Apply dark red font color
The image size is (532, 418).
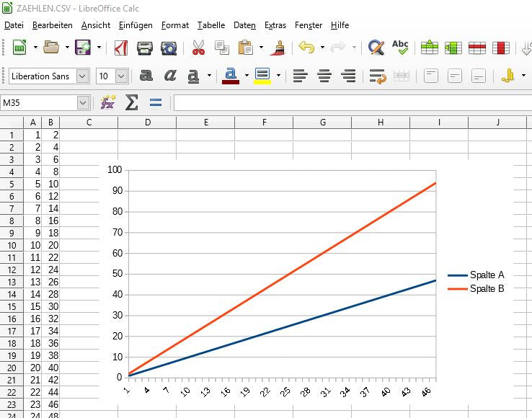pos(231,76)
